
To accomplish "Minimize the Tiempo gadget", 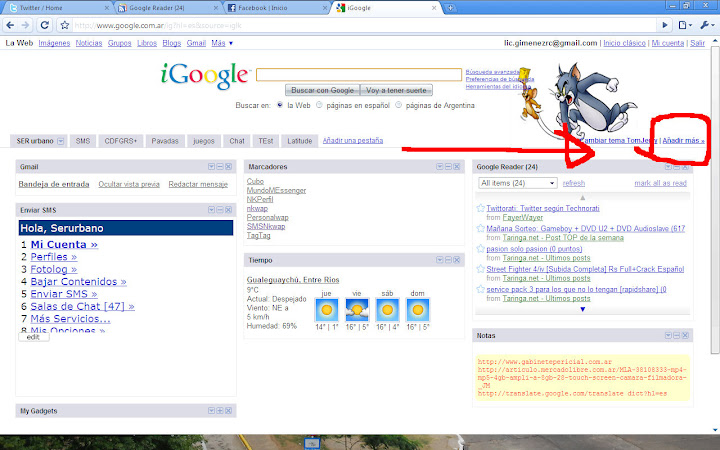I will 448,260.
